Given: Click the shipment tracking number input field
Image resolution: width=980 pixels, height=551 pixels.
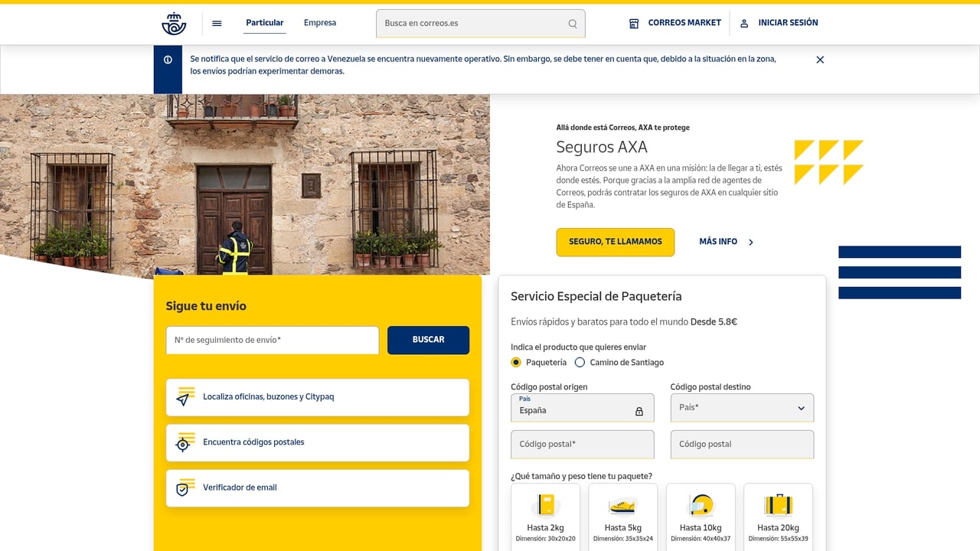Looking at the screenshot, I should [272, 340].
